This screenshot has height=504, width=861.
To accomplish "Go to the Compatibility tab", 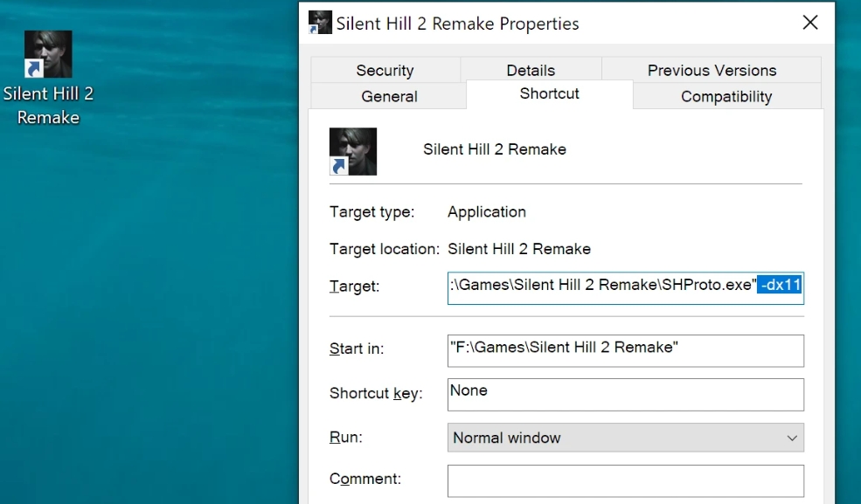I will click(726, 97).
